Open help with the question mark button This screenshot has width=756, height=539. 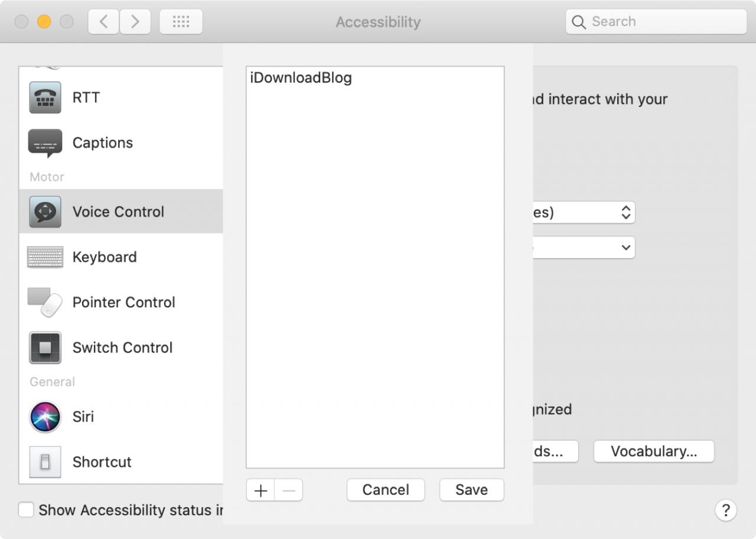pos(726,509)
